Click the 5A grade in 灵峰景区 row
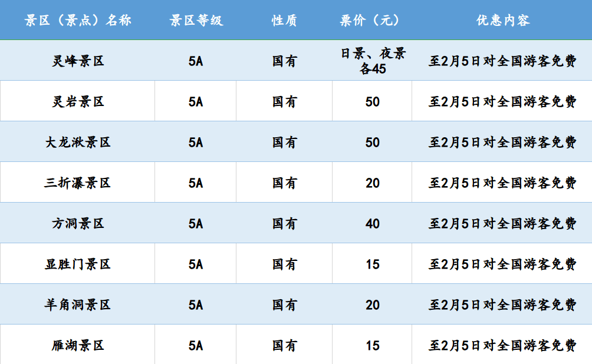This screenshot has height=364, width=592. coord(196,61)
